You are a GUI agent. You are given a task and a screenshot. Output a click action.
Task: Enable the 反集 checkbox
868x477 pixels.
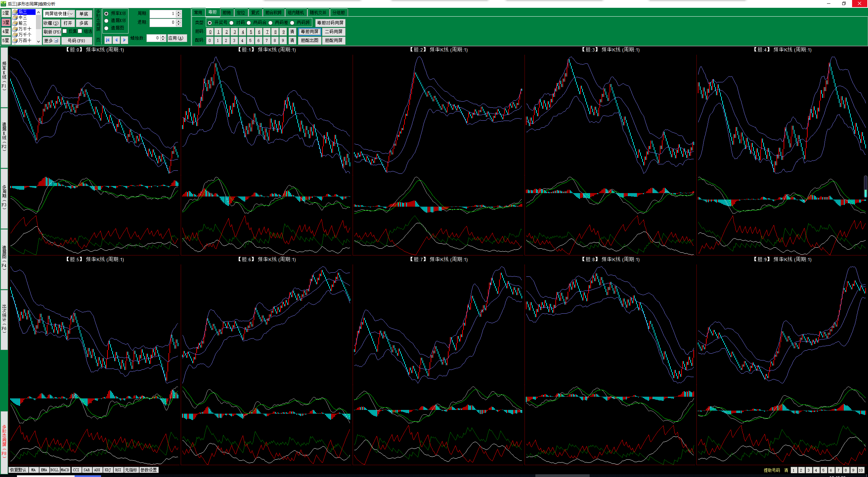65,31
